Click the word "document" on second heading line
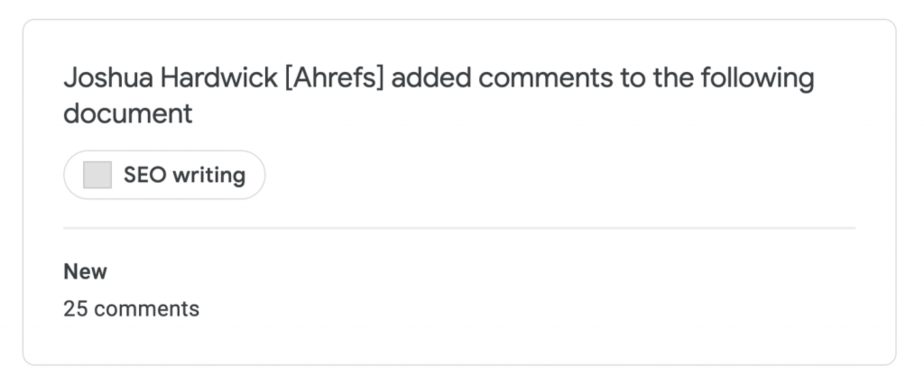 (128, 113)
